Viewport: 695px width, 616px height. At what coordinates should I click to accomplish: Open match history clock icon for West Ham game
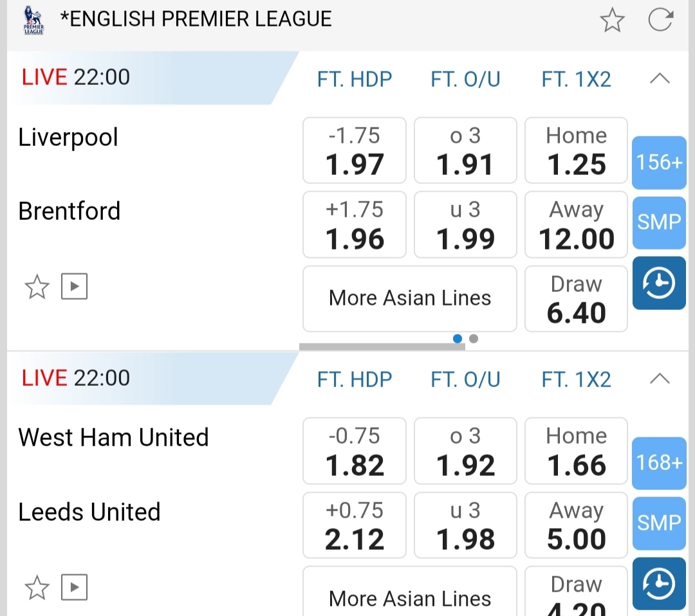(x=659, y=584)
